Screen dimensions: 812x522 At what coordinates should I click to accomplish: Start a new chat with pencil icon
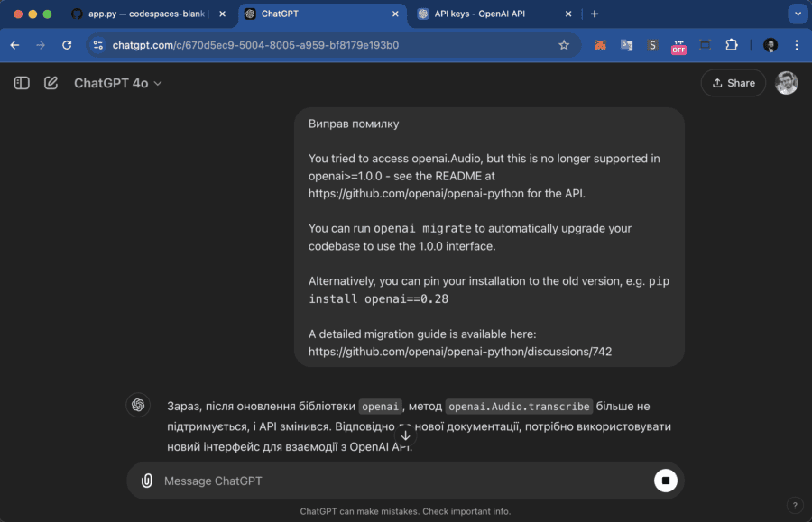tap(51, 83)
